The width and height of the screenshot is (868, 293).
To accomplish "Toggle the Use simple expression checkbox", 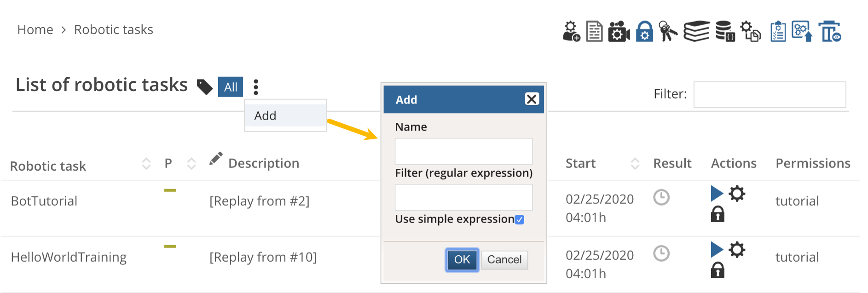I will [x=520, y=219].
